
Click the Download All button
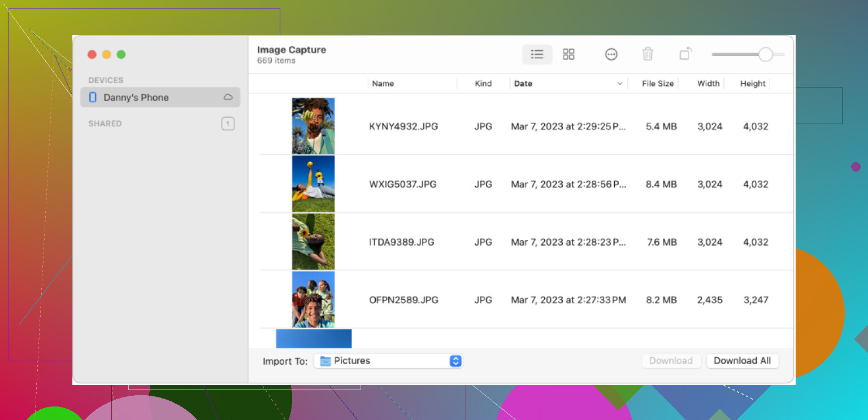pyautogui.click(x=742, y=361)
